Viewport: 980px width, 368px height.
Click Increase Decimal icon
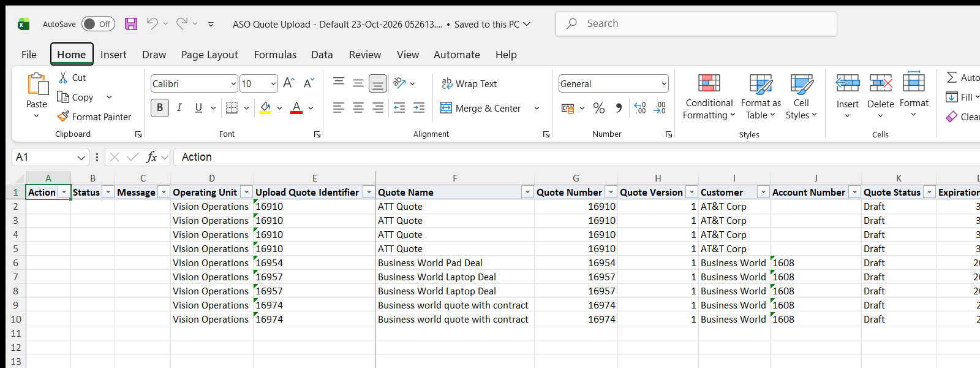(640, 109)
